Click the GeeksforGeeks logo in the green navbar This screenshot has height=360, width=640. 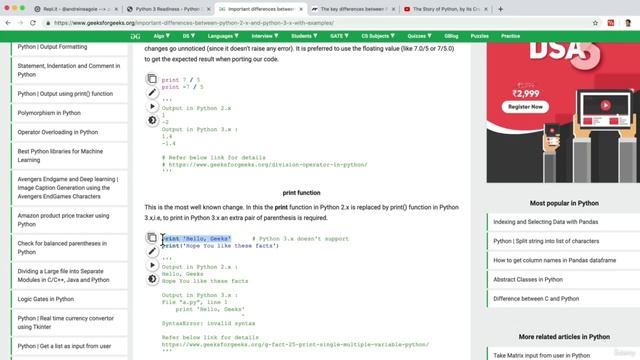[x=135, y=36]
